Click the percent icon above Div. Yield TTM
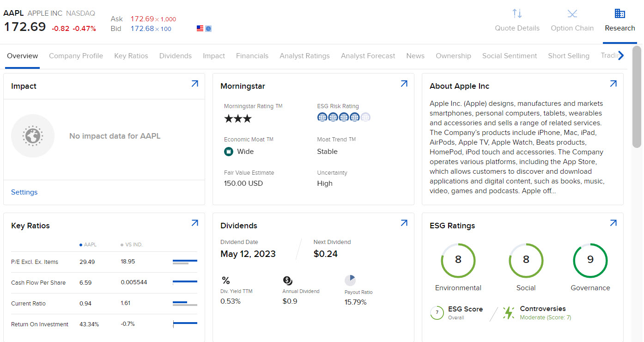The image size is (644, 342). 225,281
